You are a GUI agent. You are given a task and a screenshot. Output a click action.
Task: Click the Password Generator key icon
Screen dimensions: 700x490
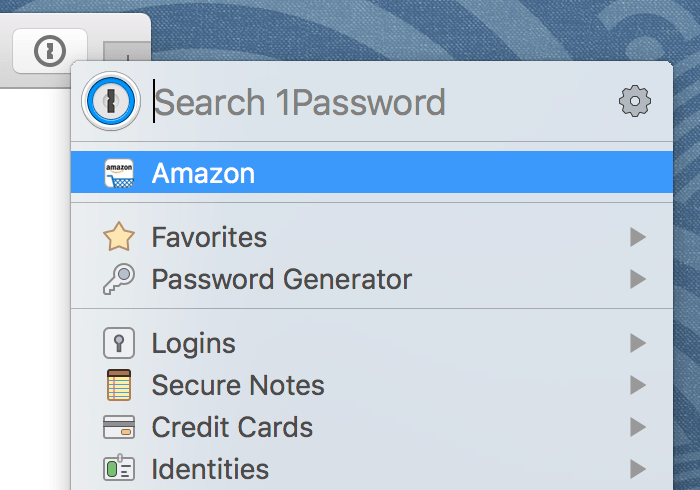coord(119,279)
